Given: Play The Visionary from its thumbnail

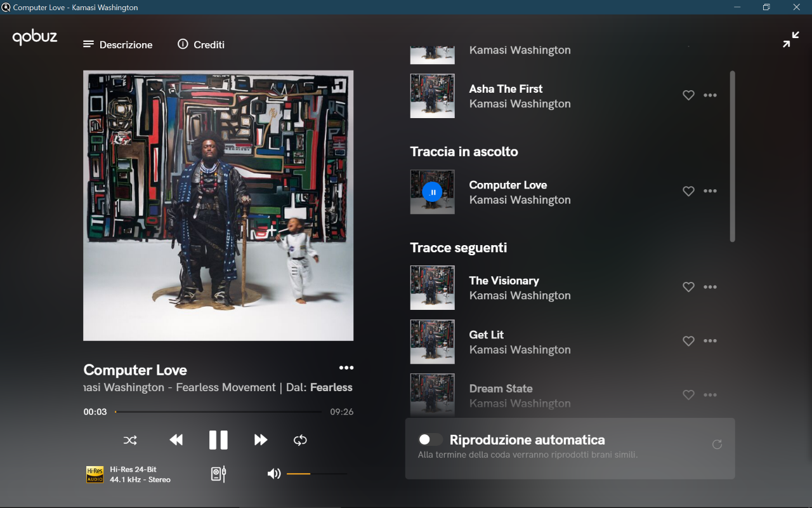Looking at the screenshot, I should pyautogui.click(x=433, y=288).
